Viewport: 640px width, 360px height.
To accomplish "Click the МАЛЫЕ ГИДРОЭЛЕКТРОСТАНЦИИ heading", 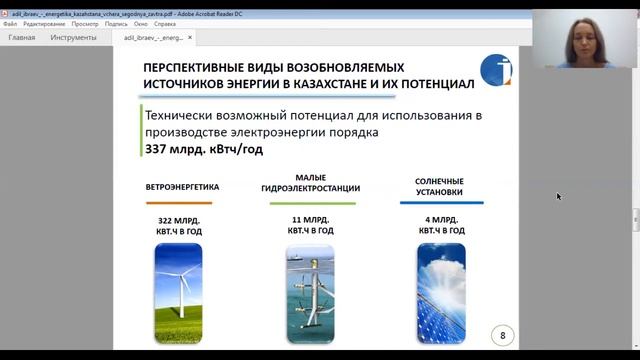I will coord(311,183).
